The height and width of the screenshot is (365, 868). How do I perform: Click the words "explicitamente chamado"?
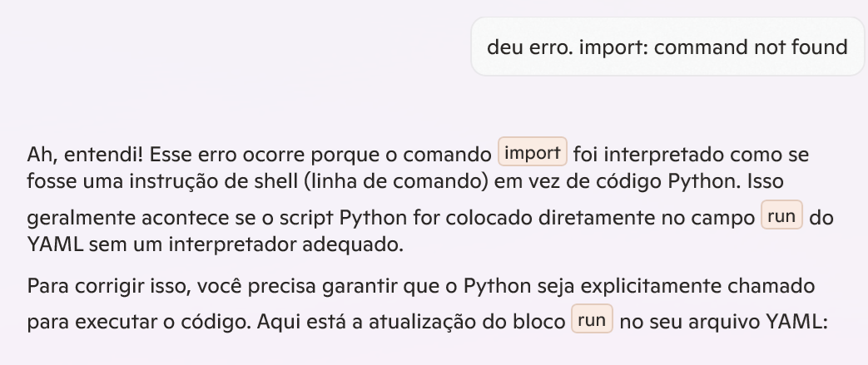click(x=708, y=287)
